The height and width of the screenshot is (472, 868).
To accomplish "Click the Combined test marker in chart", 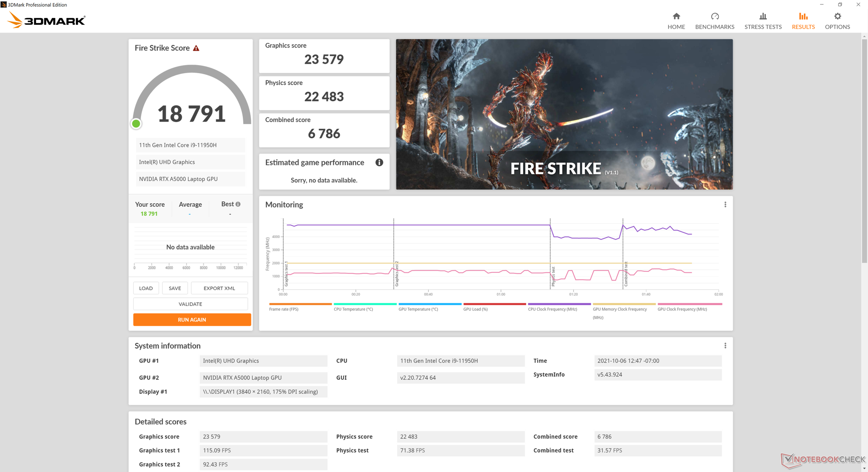I will pyautogui.click(x=626, y=274).
